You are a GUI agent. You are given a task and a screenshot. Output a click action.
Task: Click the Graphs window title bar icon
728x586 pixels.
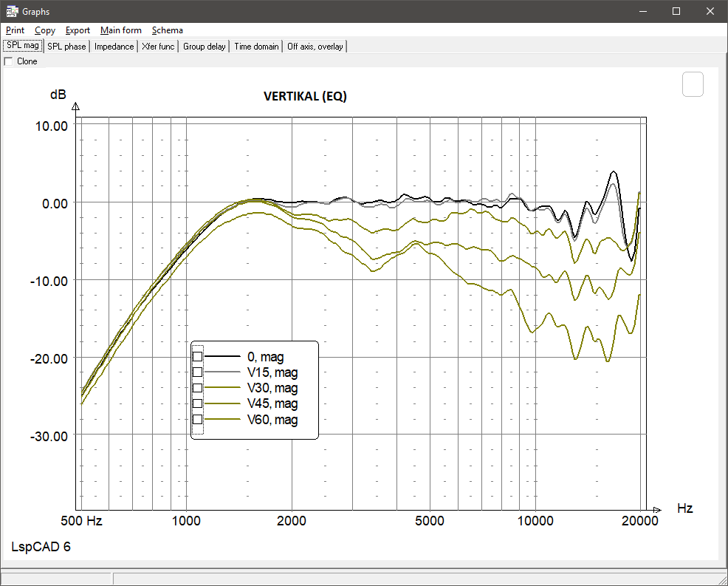pos(12,11)
